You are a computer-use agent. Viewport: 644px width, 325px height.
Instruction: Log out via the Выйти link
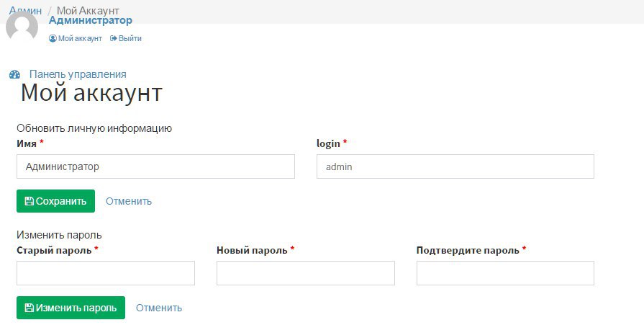click(130, 38)
